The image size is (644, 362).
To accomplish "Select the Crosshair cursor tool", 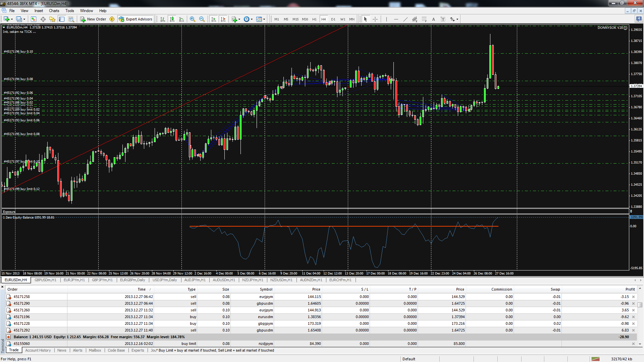I will coord(375,19).
